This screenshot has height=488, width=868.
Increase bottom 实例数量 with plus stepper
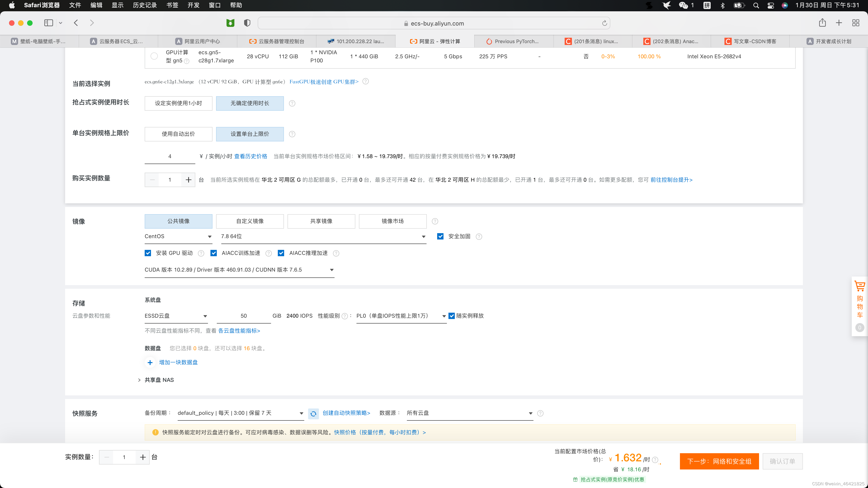pyautogui.click(x=143, y=457)
